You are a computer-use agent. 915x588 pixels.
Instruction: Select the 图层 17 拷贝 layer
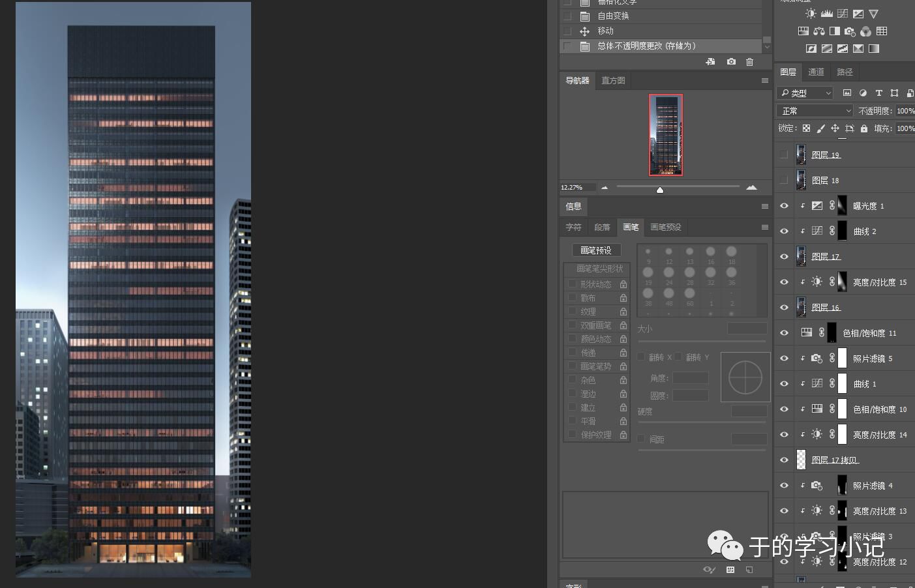845,460
